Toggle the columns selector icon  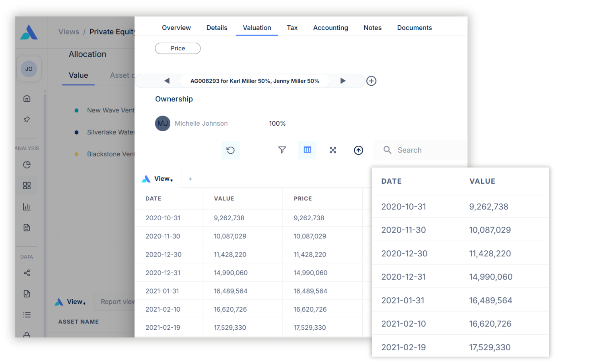[307, 150]
